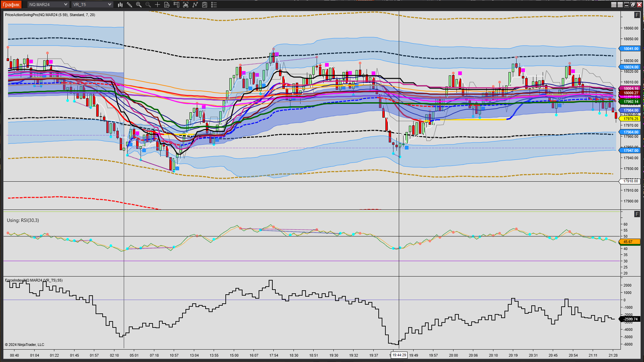This screenshot has width=644, height=362.
Task: Click the zoom in magnifier
Action: point(139,5)
